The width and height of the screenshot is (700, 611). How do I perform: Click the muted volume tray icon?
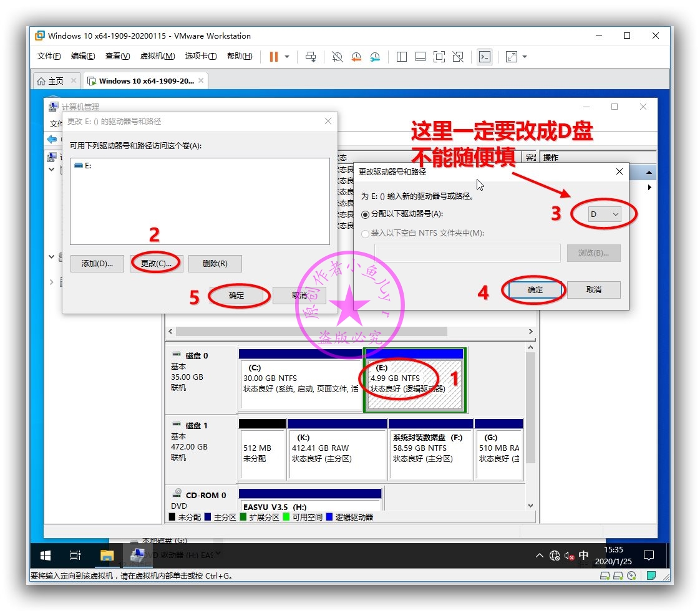(569, 556)
